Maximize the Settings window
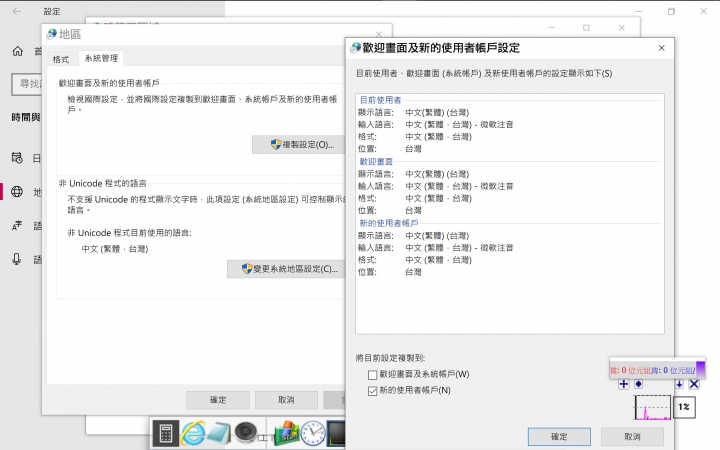Screen dimensions: 720x450 671,11
